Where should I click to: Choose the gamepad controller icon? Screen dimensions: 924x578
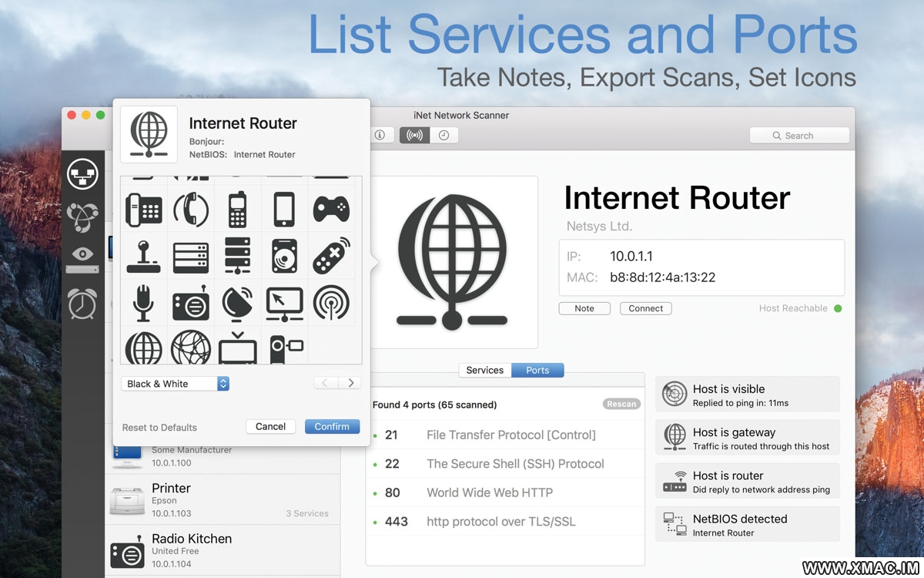pyautogui.click(x=332, y=209)
